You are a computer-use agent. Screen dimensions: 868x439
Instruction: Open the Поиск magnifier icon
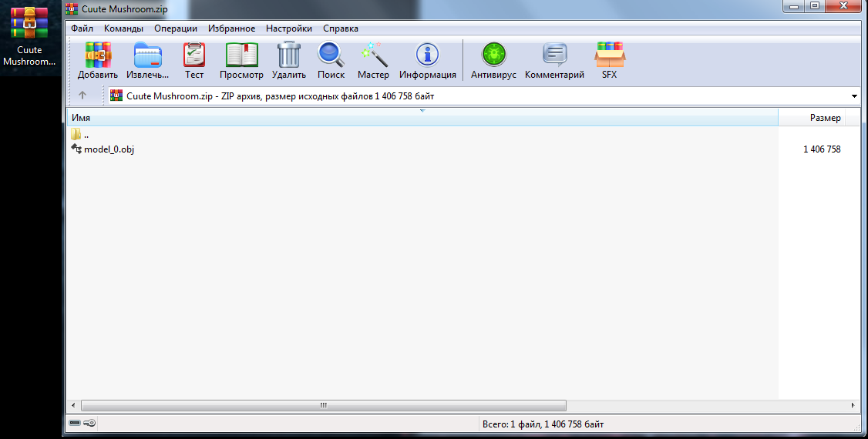click(331, 55)
